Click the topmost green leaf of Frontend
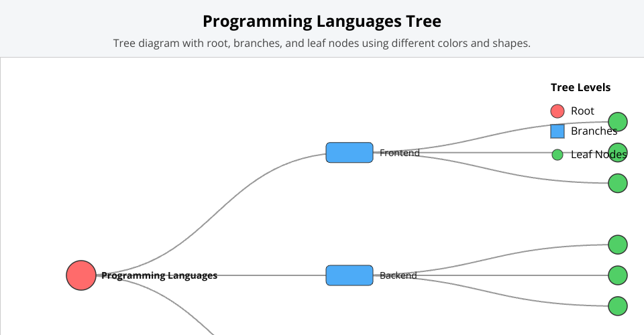 [x=618, y=122]
